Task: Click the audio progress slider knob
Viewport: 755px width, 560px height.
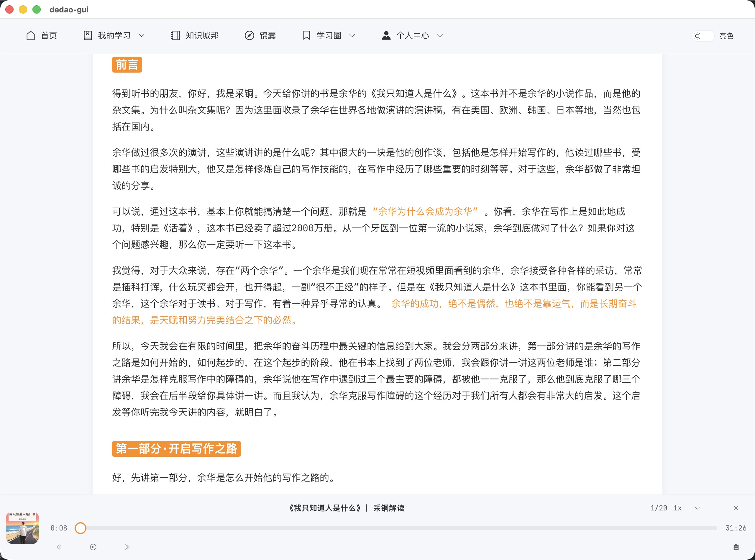Action: (x=80, y=528)
